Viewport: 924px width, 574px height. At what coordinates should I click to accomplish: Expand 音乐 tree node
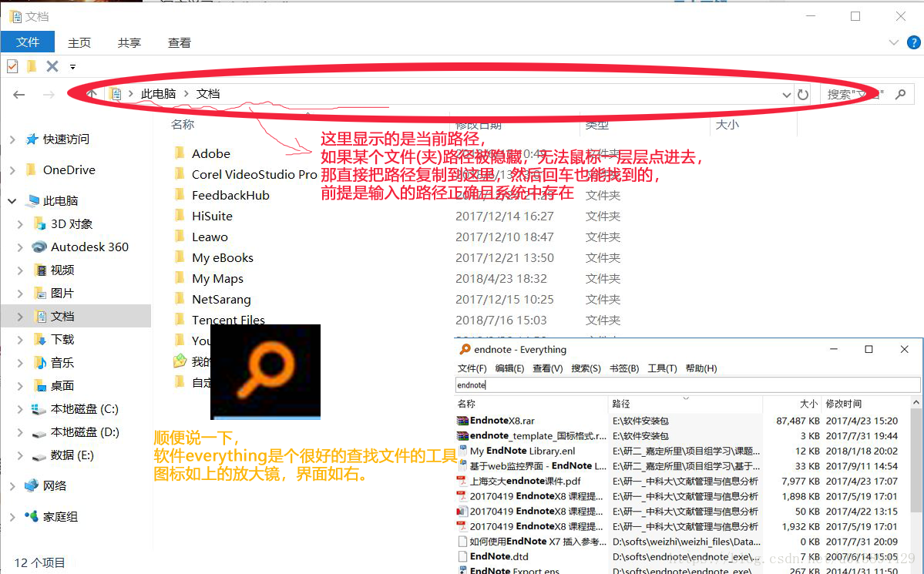[x=20, y=362]
